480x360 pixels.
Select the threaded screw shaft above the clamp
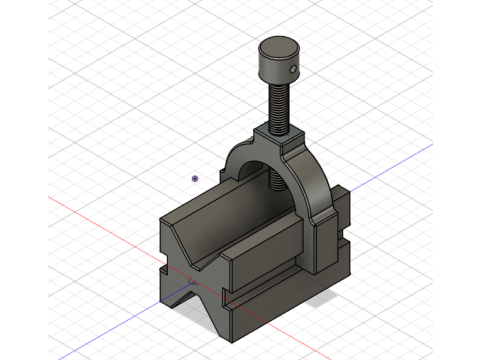pos(278,108)
